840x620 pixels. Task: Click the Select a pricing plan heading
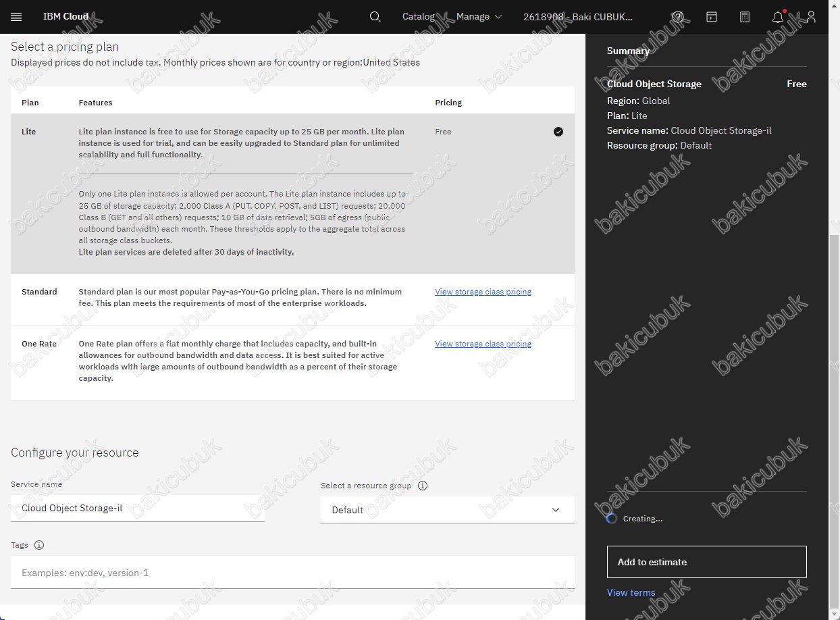click(65, 47)
